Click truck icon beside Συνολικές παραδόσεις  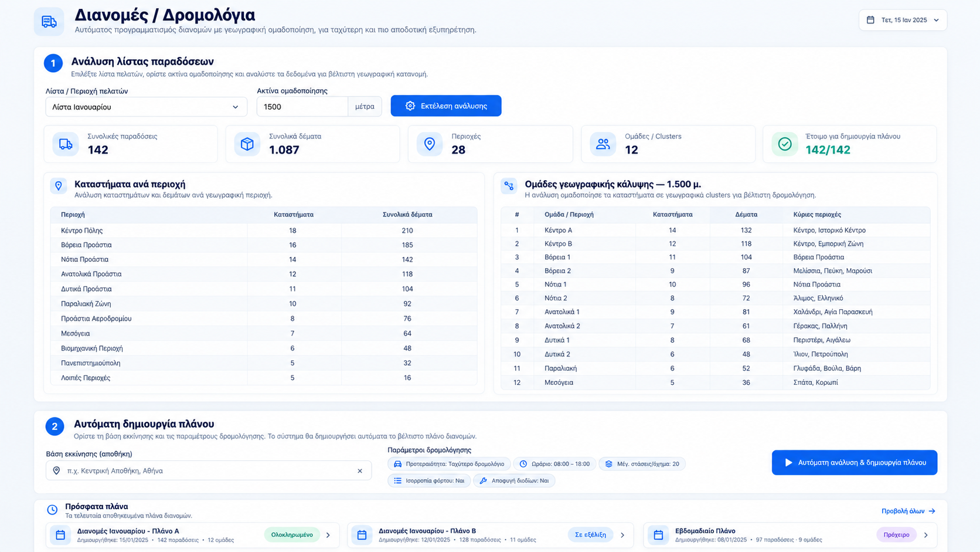[x=66, y=144]
